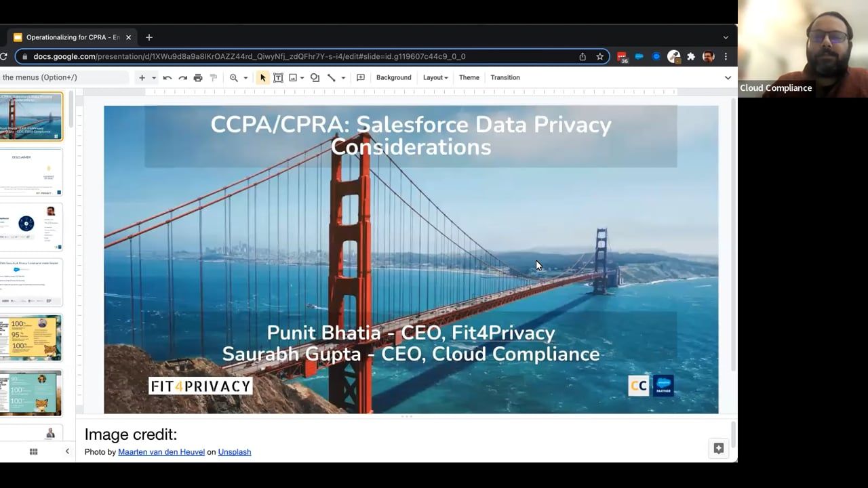The height and width of the screenshot is (488, 868).
Task: Add a comment with the comment icon
Action: (361, 77)
